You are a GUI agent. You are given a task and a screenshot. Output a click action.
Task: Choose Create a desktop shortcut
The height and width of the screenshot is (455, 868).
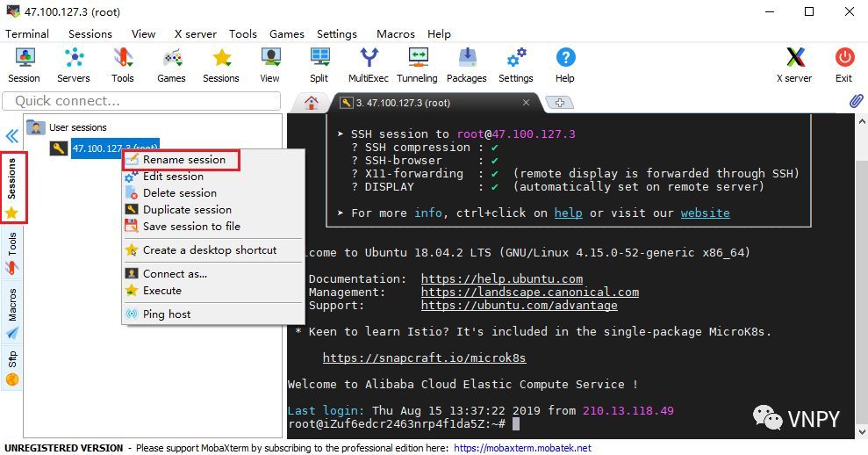[213, 250]
